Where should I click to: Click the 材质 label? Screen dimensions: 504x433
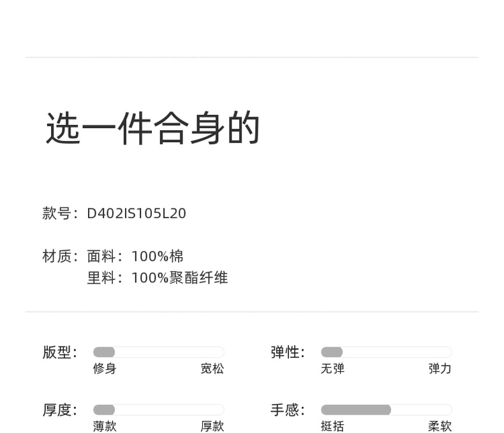pyautogui.click(x=59, y=256)
